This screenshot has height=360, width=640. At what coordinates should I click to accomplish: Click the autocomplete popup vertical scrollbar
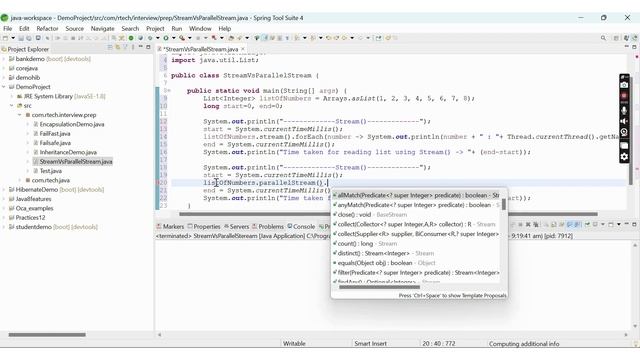click(x=504, y=204)
